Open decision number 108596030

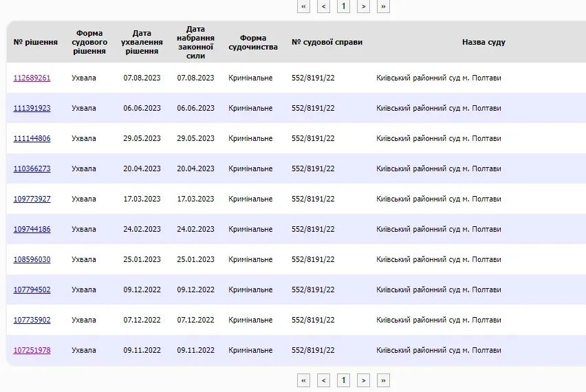pyautogui.click(x=32, y=259)
